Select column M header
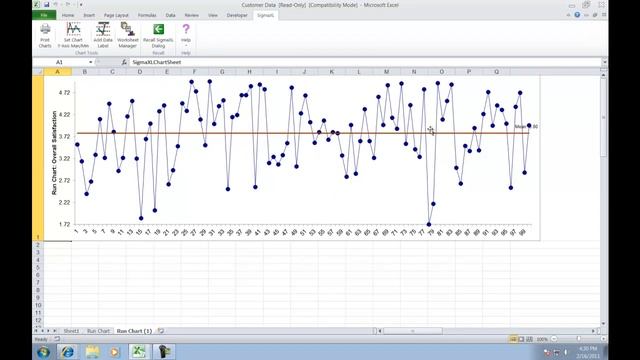This screenshot has width=640, height=360. pos(387,71)
